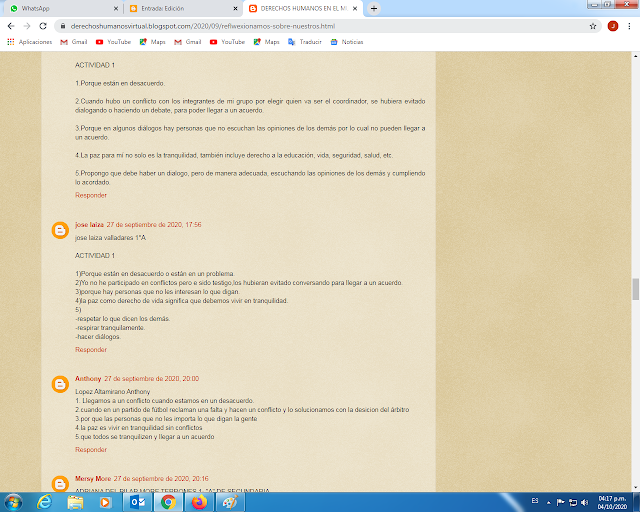Open the Chrome profile avatar

(x=613, y=26)
